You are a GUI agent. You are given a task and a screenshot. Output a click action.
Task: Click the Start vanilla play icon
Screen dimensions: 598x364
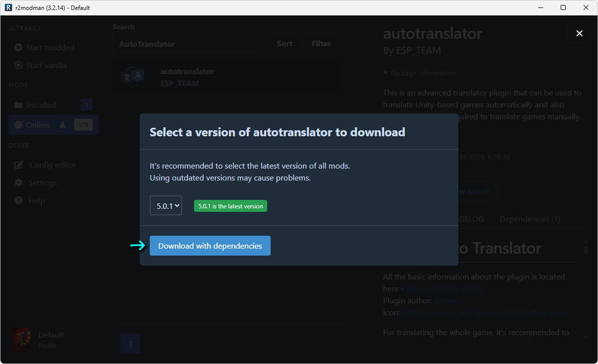18,65
